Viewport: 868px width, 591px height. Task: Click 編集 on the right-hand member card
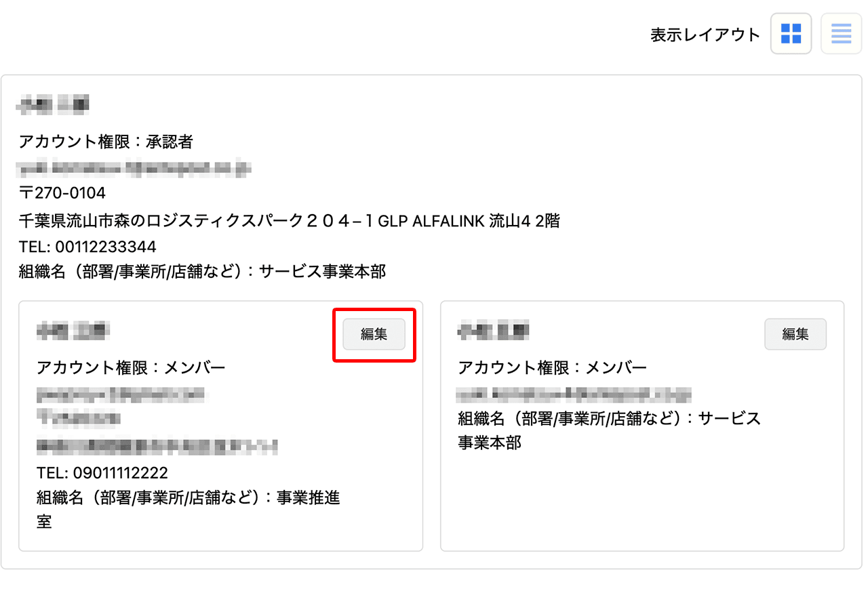(795, 334)
